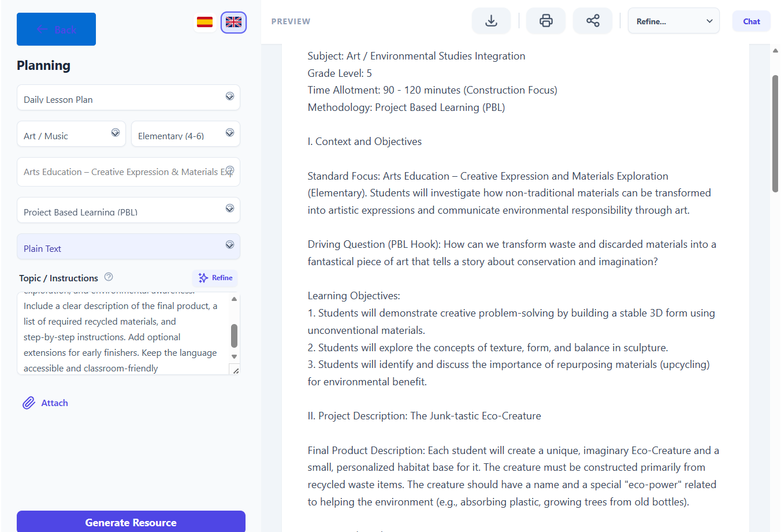Click inside the Topic / Instructions text area
Image resolution: width=781 pixels, height=532 pixels.
point(121,335)
